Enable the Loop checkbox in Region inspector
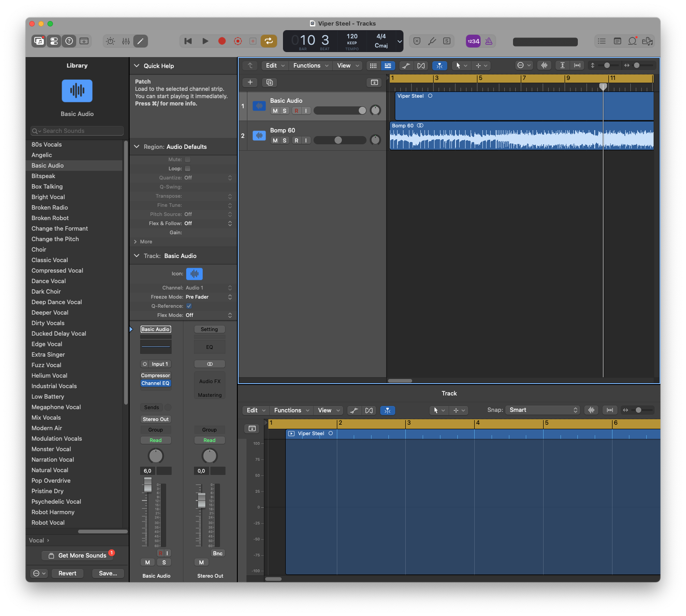Screen dimensions: 686x616 188,168
